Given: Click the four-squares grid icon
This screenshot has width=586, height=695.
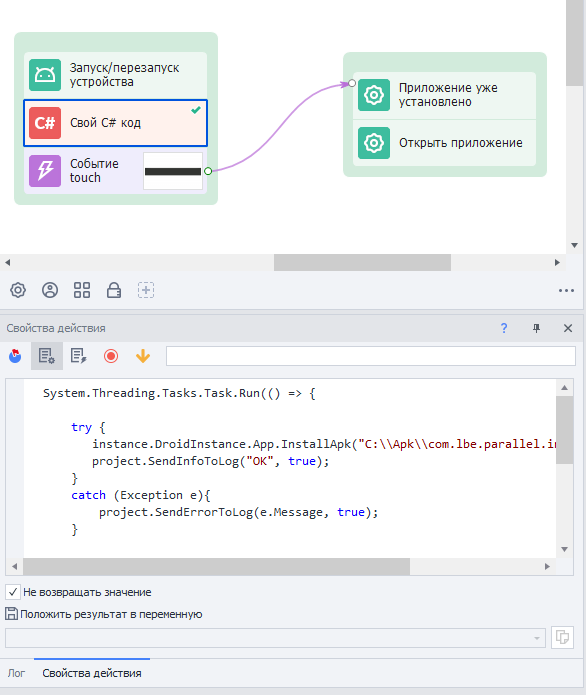Looking at the screenshot, I should [82, 290].
